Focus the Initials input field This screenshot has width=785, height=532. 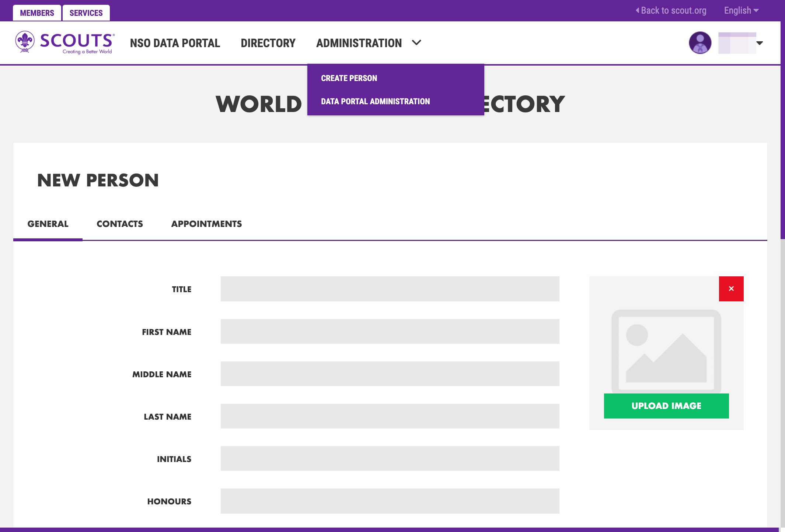[x=390, y=459]
